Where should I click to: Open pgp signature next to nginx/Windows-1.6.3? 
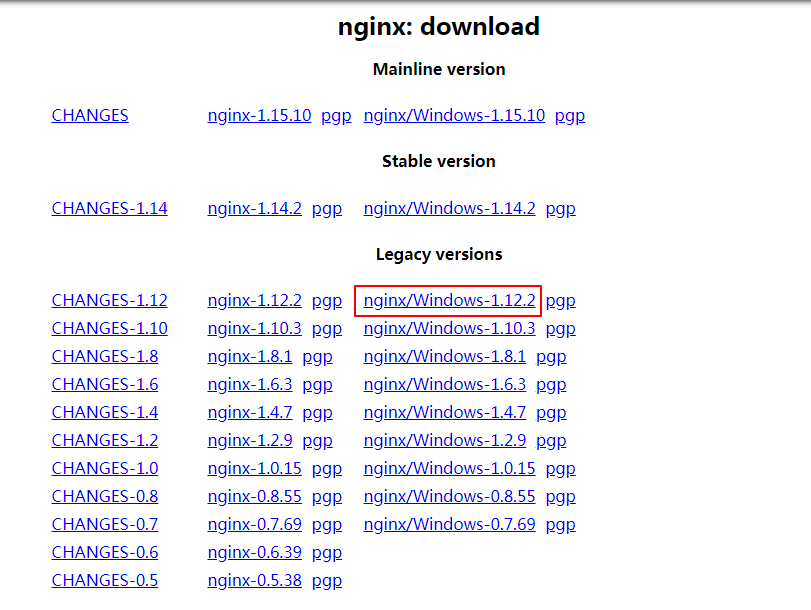click(x=551, y=385)
